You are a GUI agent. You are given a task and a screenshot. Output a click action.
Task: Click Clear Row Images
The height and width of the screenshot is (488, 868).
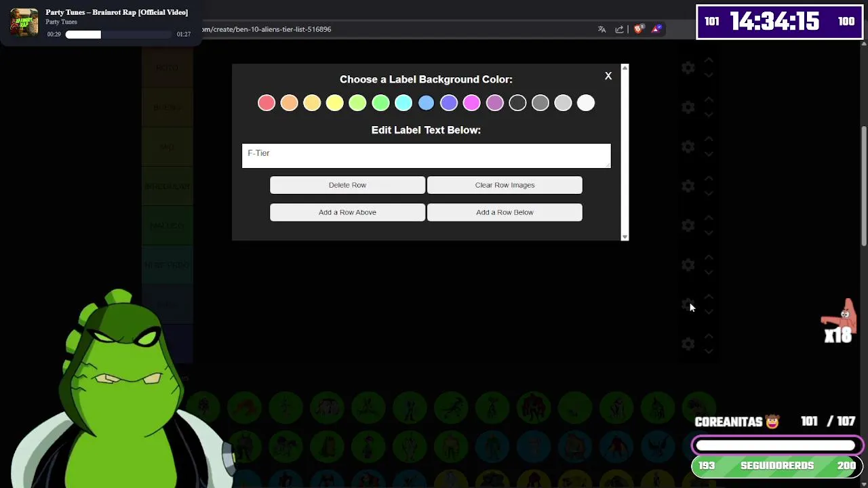tap(505, 185)
